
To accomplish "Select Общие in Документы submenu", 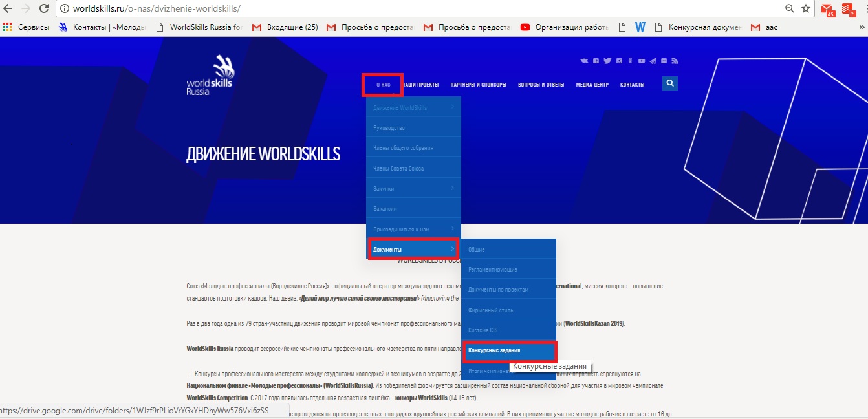I will click(x=508, y=250).
